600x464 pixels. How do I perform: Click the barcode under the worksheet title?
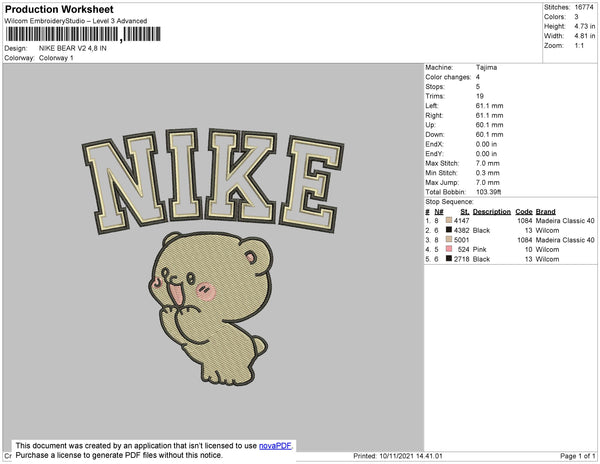[83, 34]
